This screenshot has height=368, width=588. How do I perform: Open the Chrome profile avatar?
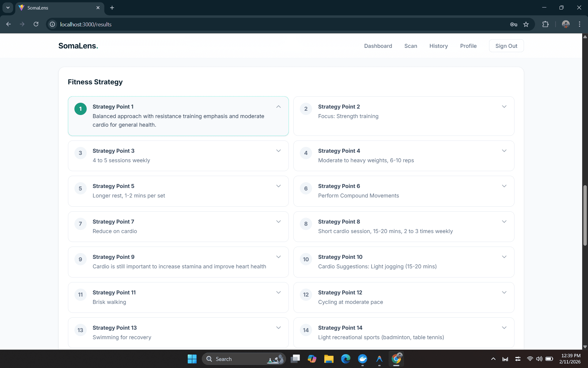(x=566, y=24)
